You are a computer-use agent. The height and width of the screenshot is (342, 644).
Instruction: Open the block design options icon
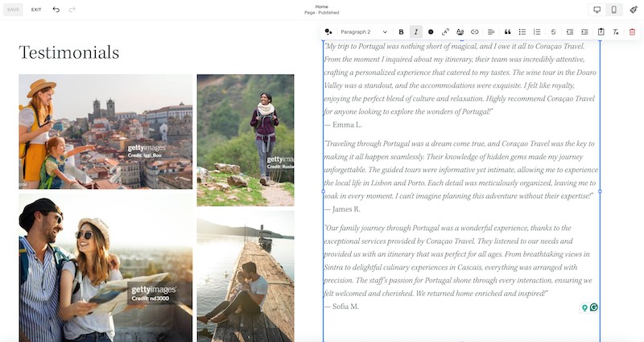(x=328, y=31)
